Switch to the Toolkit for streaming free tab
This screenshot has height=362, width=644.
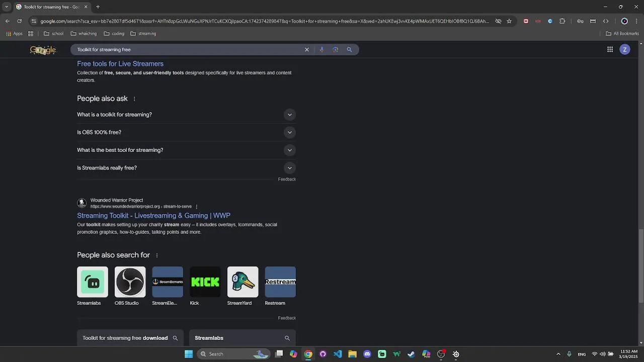[x=51, y=7]
